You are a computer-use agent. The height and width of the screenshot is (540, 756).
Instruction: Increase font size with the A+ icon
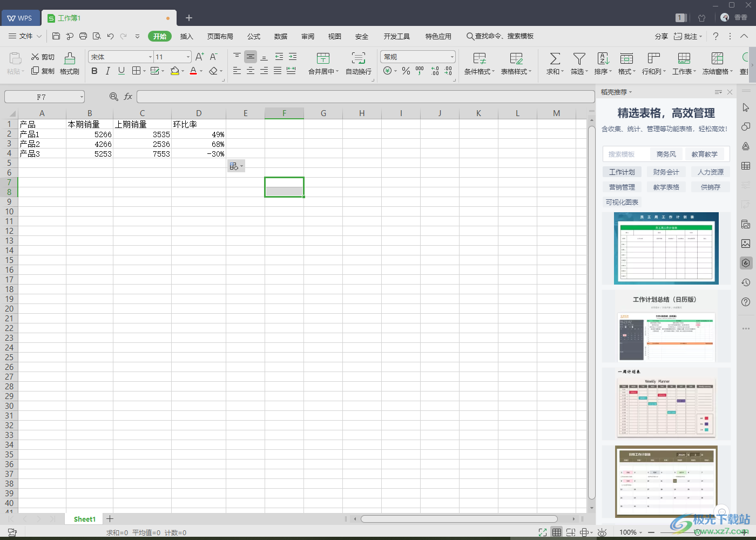199,57
